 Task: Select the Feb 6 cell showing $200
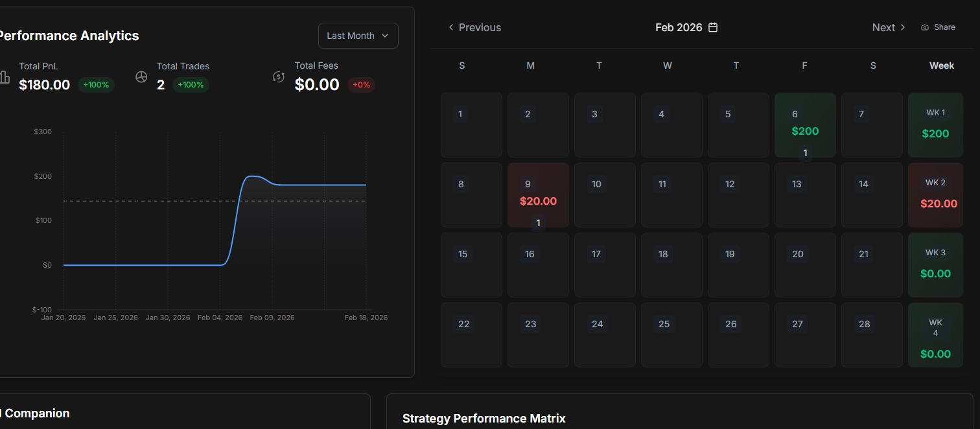click(805, 124)
